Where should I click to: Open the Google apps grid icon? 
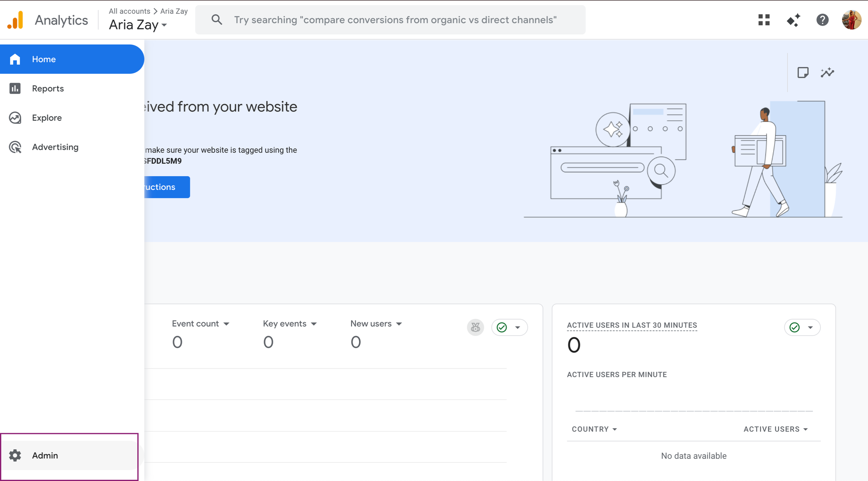click(x=763, y=20)
